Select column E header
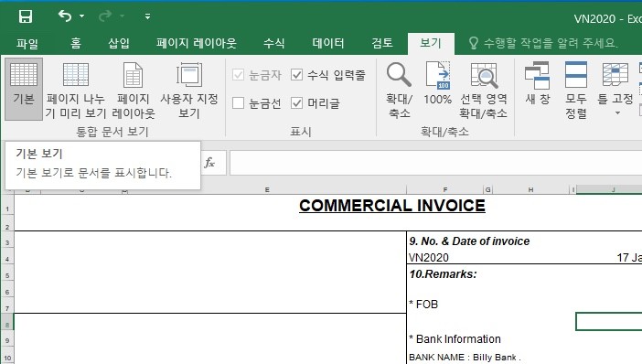642x364 pixels. pyautogui.click(x=267, y=189)
